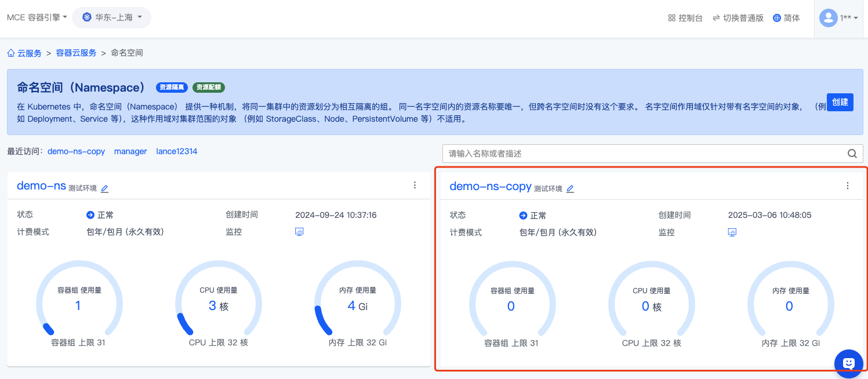Screen dimensions: 868x379
Task: Open the three-dot menu on demo-ns card
Action: [415, 185]
